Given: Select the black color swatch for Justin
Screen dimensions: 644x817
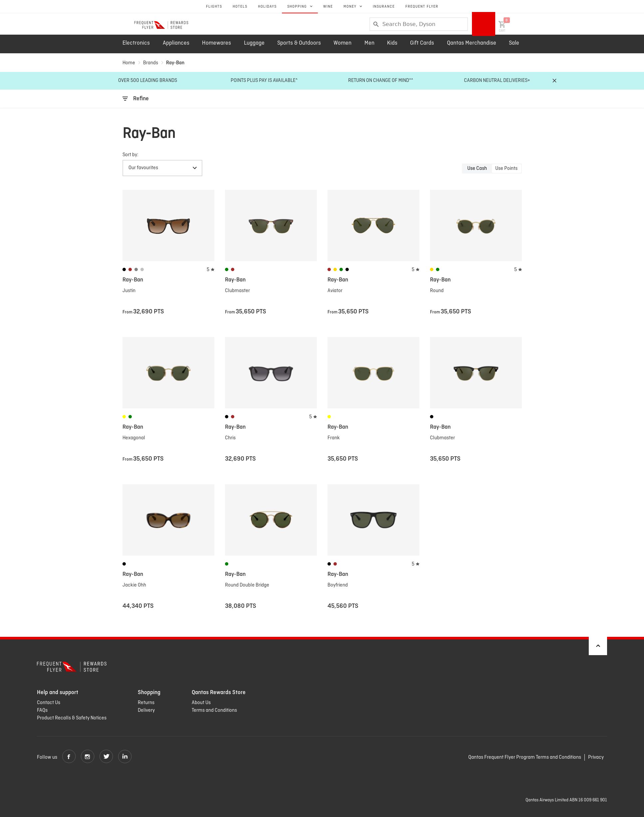Looking at the screenshot, I should point(124,269).
